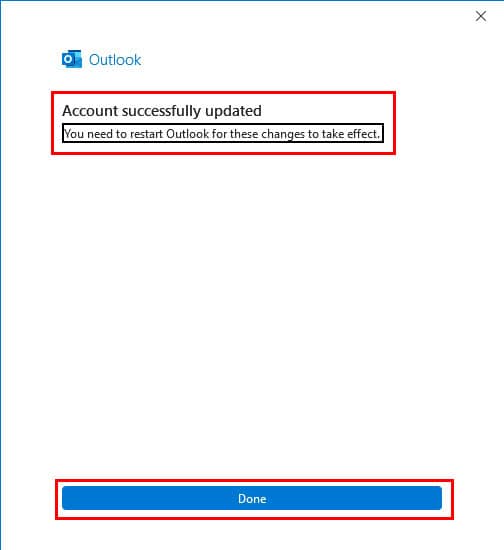The height and width of the screenshot is (550, 504).
Task: Click the Outlook envelope logo icon
Action: point(72,59)
